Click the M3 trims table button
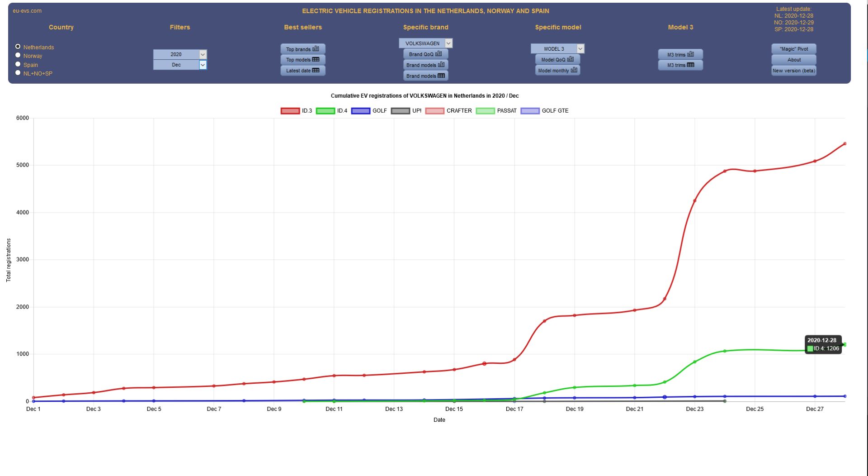868x476 pixels. point(680,65)
